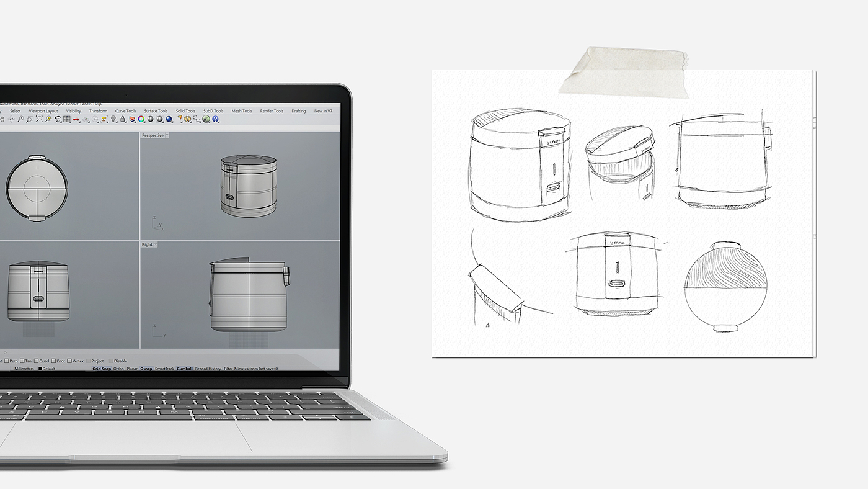Choose the Zoom Window tool icon
Viewport: 868px width, 489px height.
tap(30, 119)
